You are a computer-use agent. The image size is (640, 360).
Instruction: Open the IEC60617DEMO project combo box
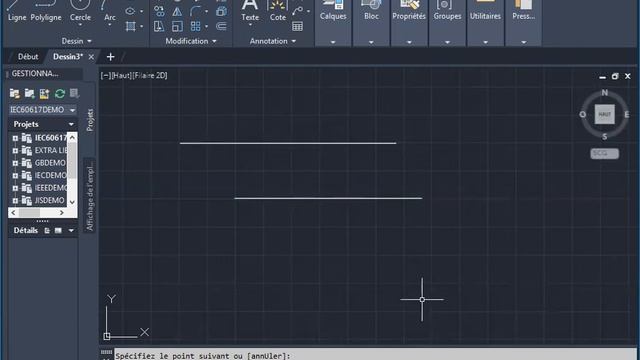click(x=42, y=110)
